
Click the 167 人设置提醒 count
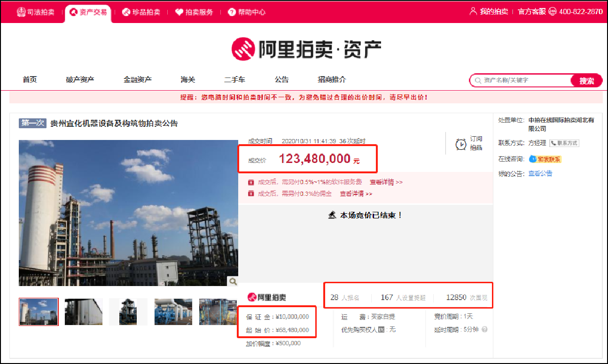click(403, 297)
